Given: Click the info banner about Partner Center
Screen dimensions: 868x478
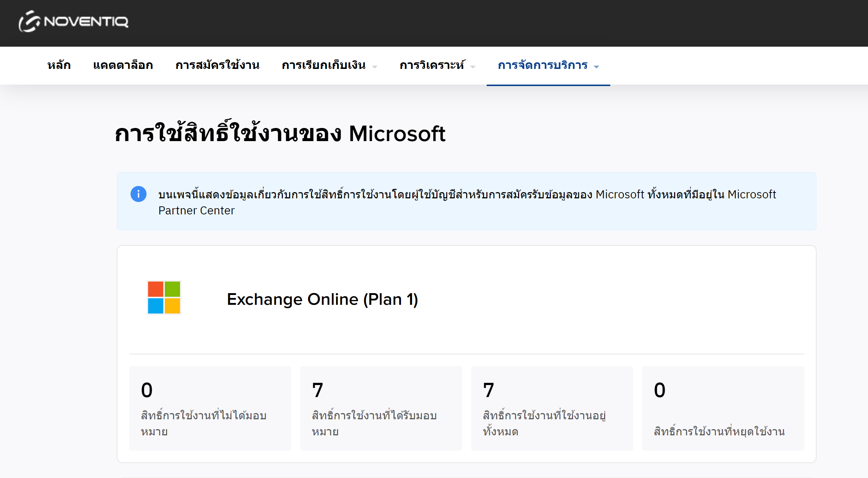Looking at the screenshot, I should point(467,202).
